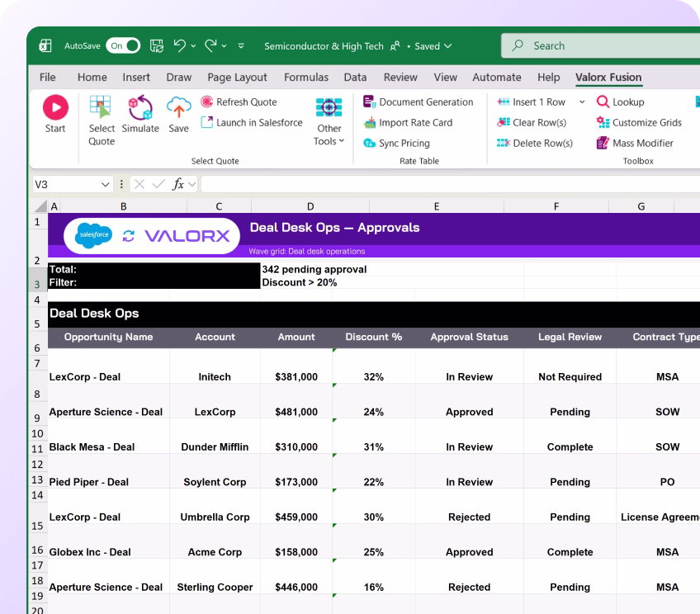Click the save workbook icon in title bar

tap(156, 45)
